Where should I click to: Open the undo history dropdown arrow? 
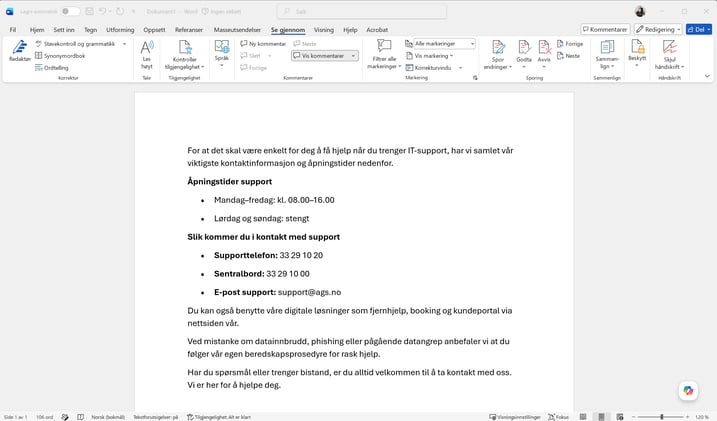[110, 11]
